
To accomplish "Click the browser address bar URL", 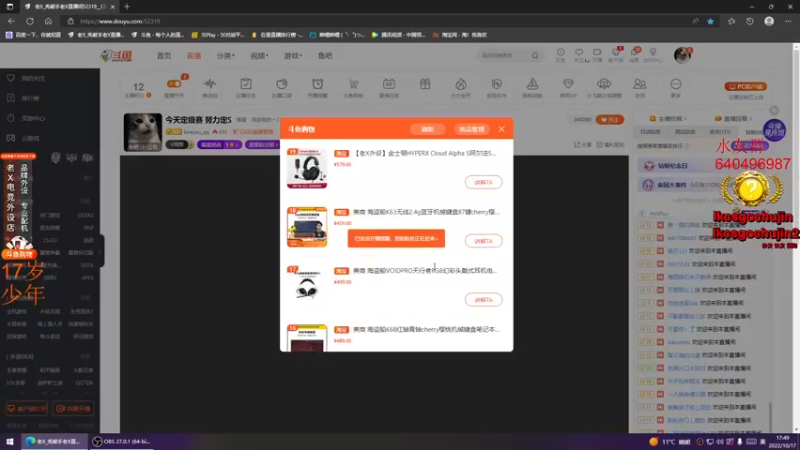I will tap(120, 21).
